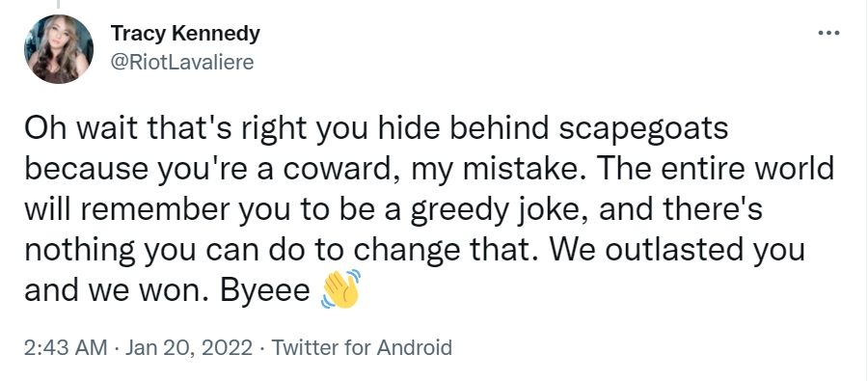Image resolution: width=868 pixels, height=381 pixels.
Task: Click "We outlasted you" in the tweet text
Action: [x=677, y=251]
